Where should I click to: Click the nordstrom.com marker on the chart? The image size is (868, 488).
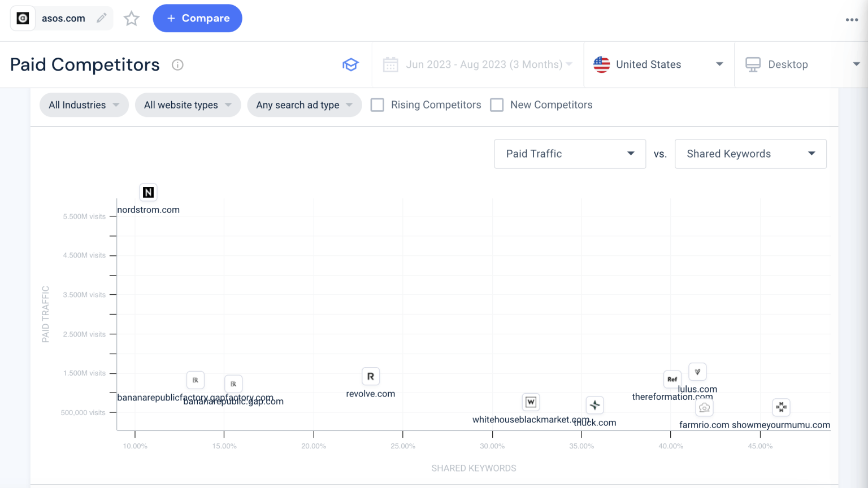[x=148, y=192]
